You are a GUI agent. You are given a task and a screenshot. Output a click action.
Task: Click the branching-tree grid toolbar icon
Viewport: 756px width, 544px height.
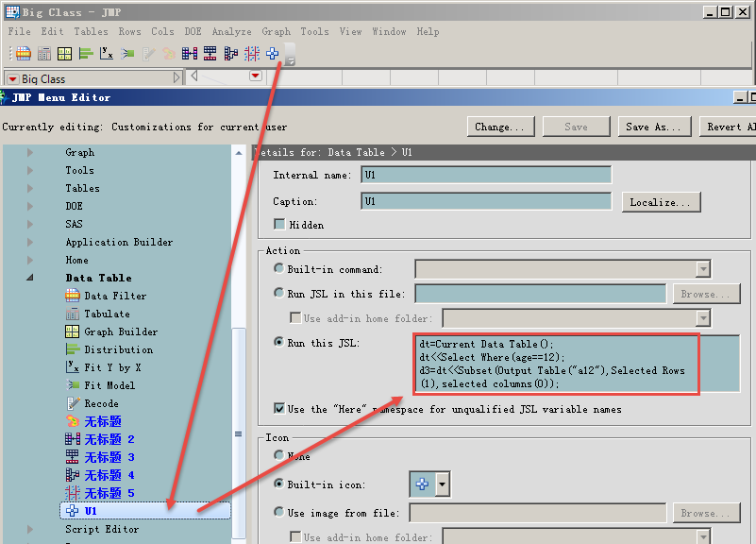[231, 53]
